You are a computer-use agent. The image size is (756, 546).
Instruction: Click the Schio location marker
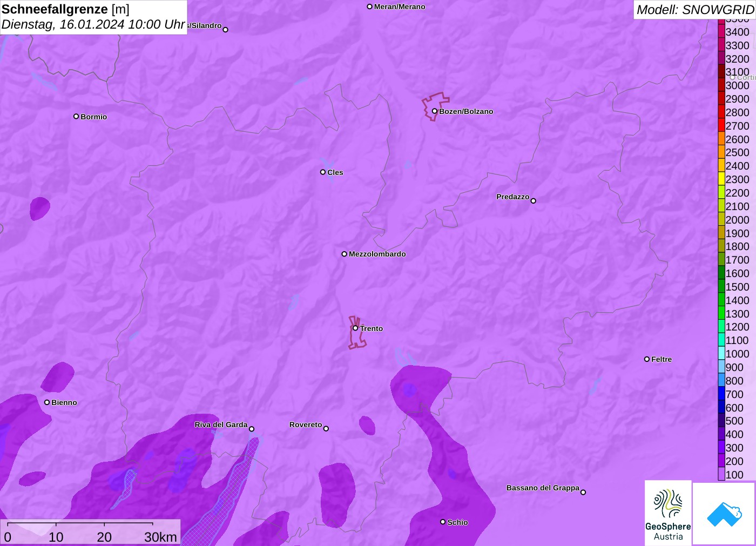(443, 522)
